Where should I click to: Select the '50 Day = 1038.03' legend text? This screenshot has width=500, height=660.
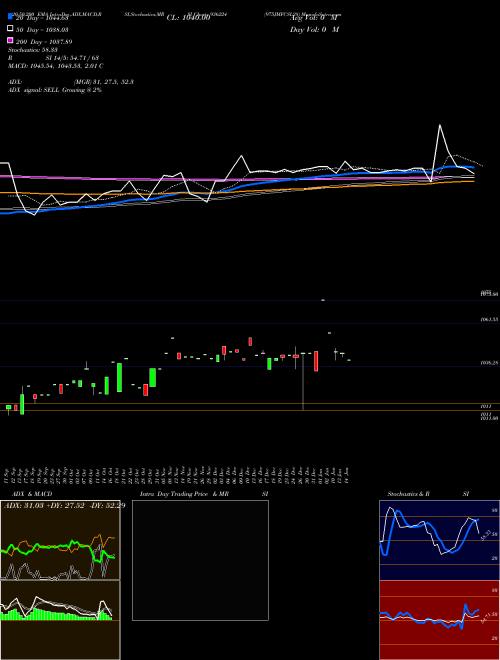coord(42,30)
